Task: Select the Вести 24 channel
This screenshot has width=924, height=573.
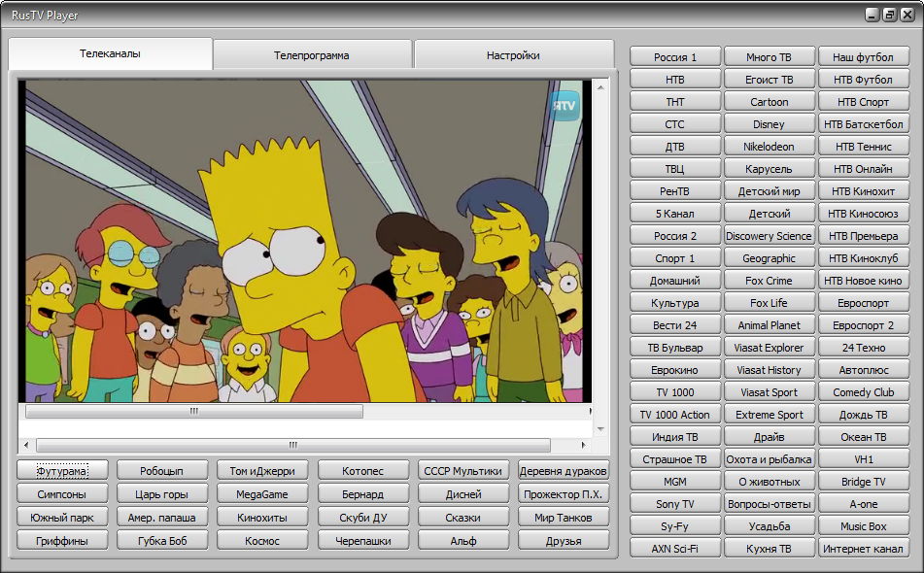Action: (675, 325)
